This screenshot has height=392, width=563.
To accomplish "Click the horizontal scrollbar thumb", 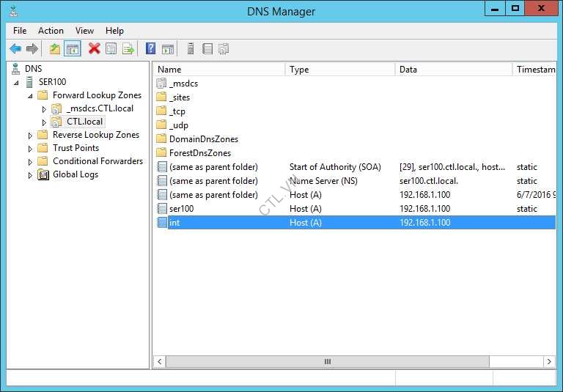I will pos(327,361).
